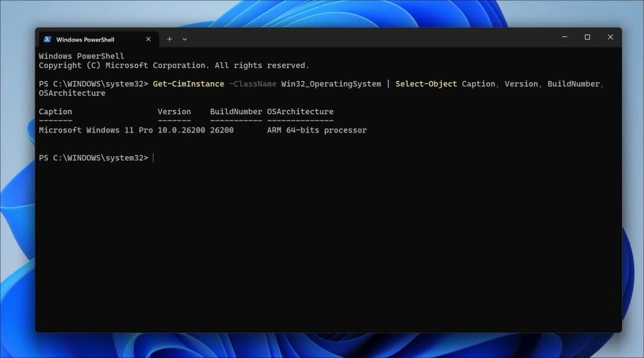Click the PowerShell icon in the tab
Screen dimensions: 644x358
tap(47, 40)
